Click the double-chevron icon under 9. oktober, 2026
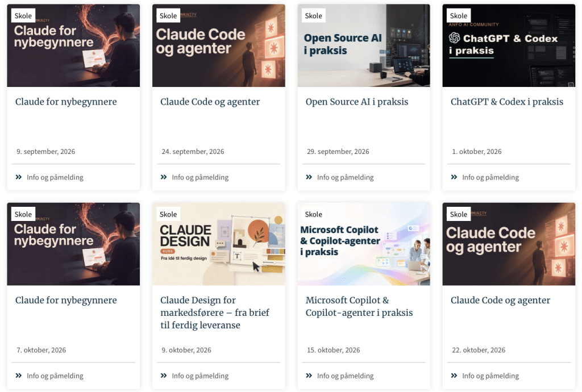Viewport: 582px width, 392px height. [x=164, y=376]
